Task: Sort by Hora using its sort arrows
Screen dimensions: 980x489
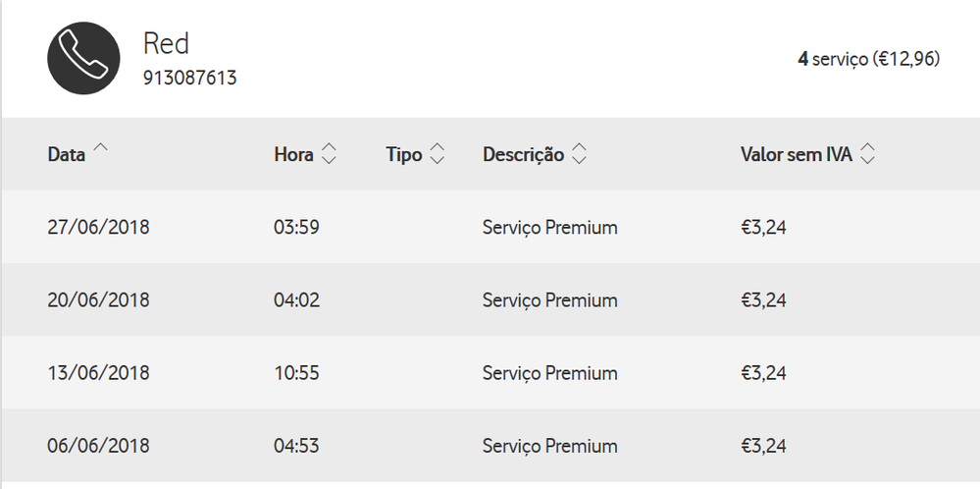Action: click(329, 154)
